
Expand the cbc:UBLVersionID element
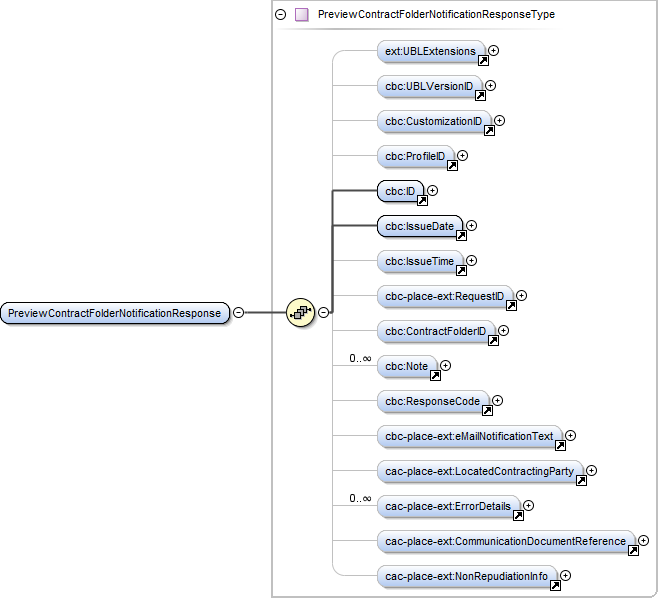490,85
